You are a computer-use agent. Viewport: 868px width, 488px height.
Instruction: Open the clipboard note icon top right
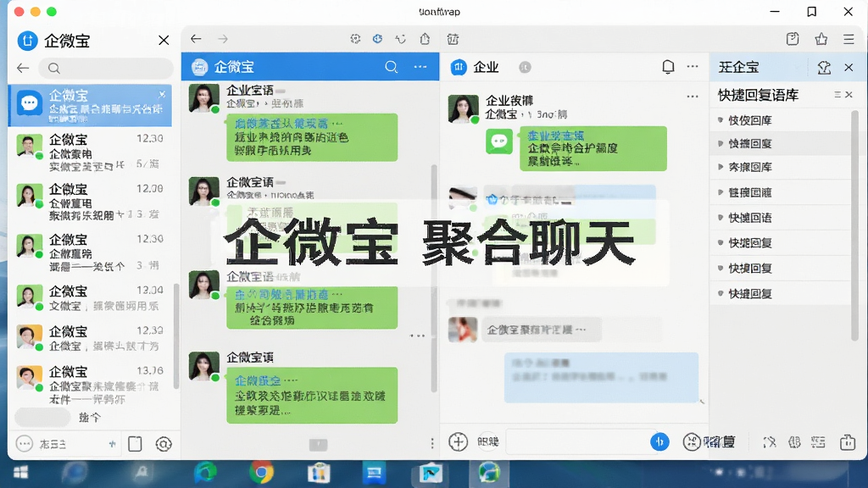[x=793, y=39]
